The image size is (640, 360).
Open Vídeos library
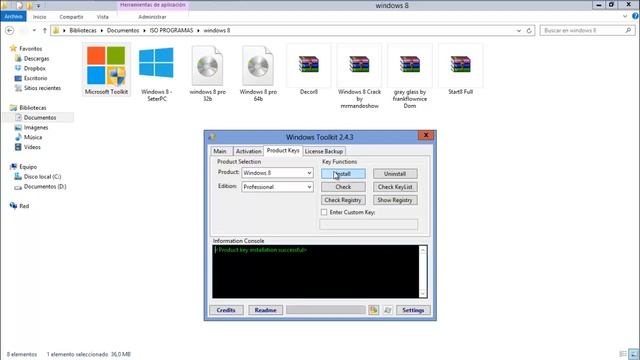(x=28, y=147)
